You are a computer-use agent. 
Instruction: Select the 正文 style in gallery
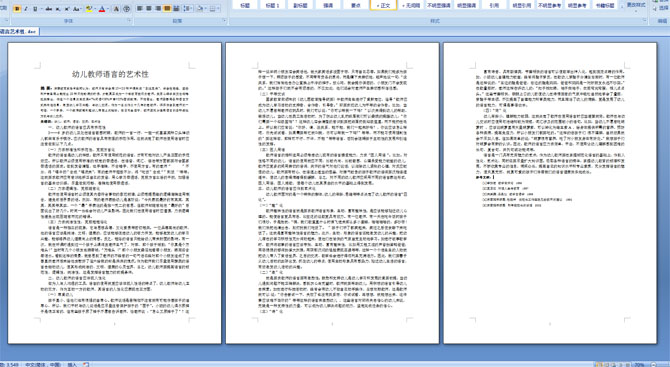click(383, 5)
